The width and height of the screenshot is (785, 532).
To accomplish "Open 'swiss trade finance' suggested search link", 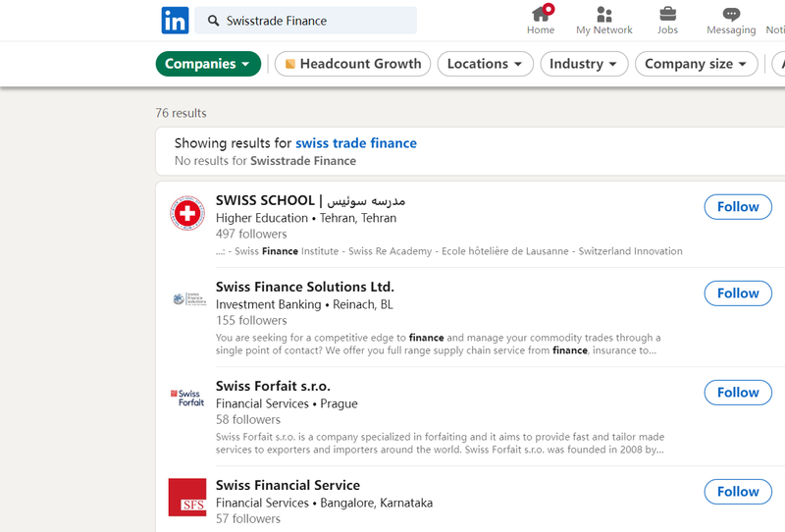I will [x=356, y=143].
